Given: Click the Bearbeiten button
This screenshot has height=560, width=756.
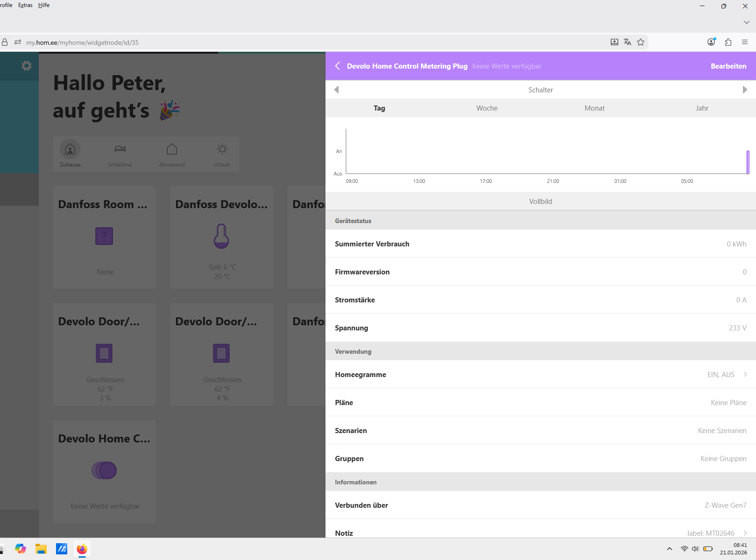Looking at the screenshot, I should click(x=728, y=66).
